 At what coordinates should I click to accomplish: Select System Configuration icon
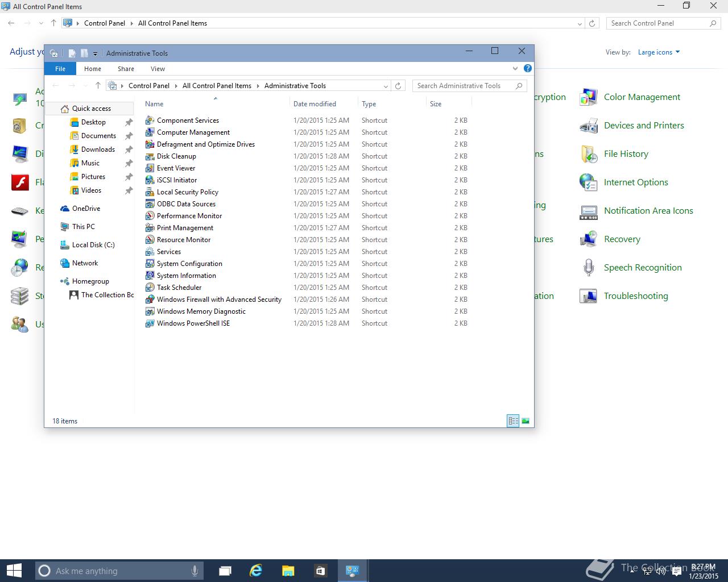(150, 264)
